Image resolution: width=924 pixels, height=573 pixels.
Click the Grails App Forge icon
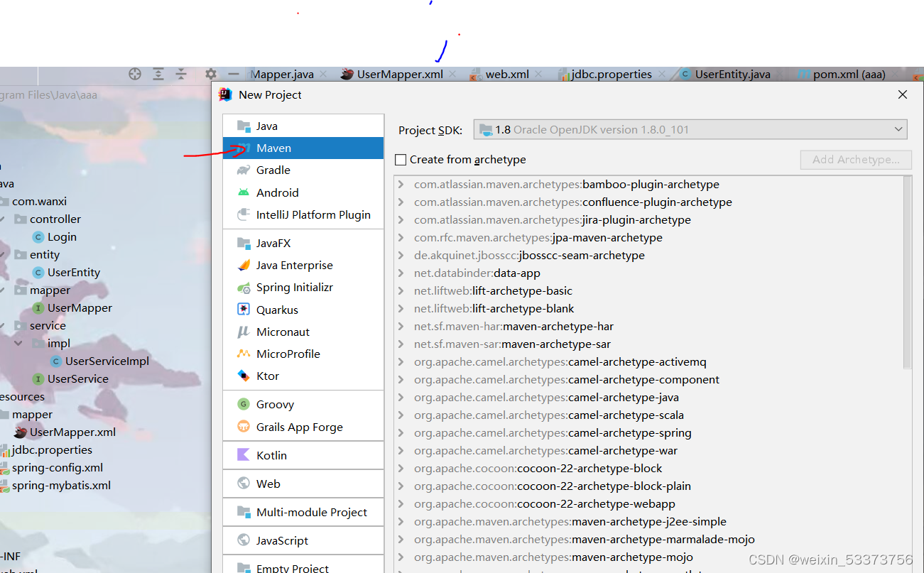tap(244, 427)
